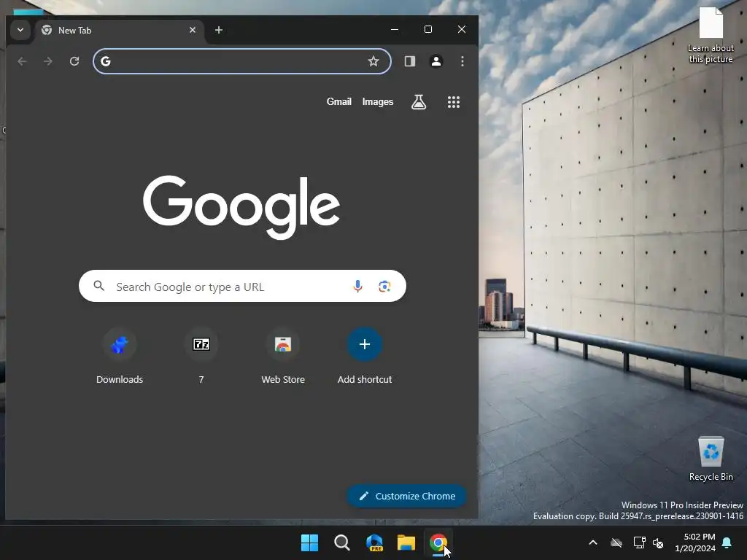
Task: Focus the Chrome address bar
Action: coord(242,61)
